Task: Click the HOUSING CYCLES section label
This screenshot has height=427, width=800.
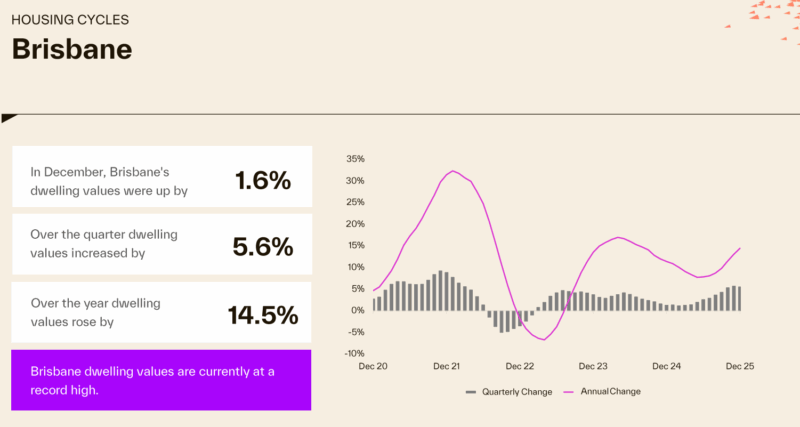Action: 70,20
